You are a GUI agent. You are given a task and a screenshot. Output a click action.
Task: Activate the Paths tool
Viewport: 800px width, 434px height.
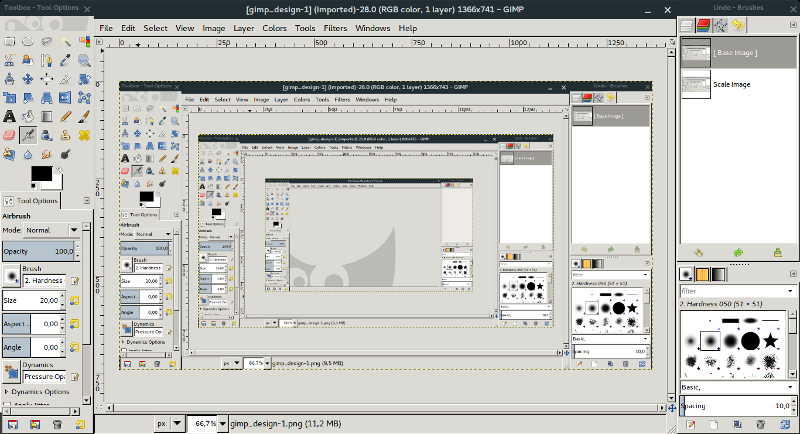pyautogui.click(x=46, y=61)
